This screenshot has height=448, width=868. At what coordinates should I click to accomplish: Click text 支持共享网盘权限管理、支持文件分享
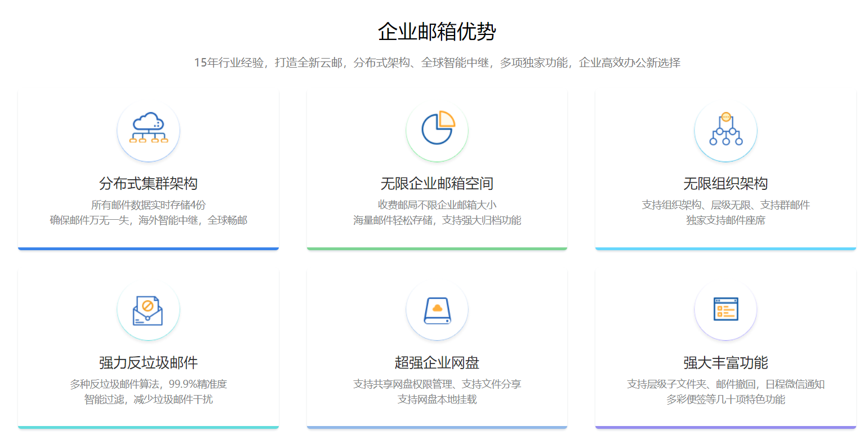tap(437, 384)
